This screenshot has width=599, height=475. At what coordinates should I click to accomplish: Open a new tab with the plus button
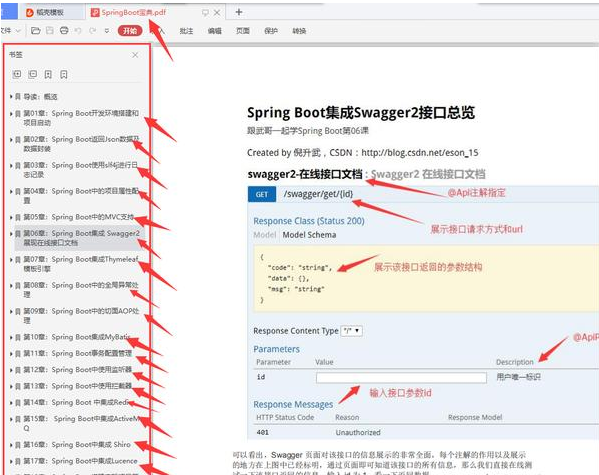click(239, 12)
